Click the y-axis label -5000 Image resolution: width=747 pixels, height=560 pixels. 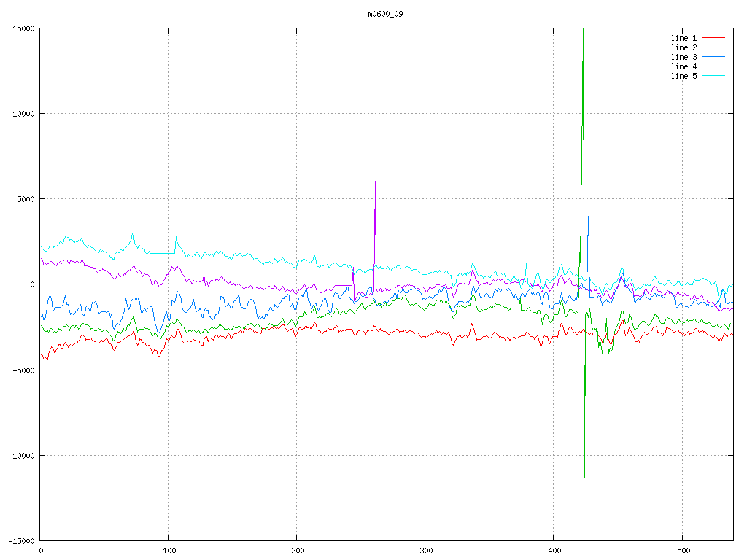tap(23, 370)
